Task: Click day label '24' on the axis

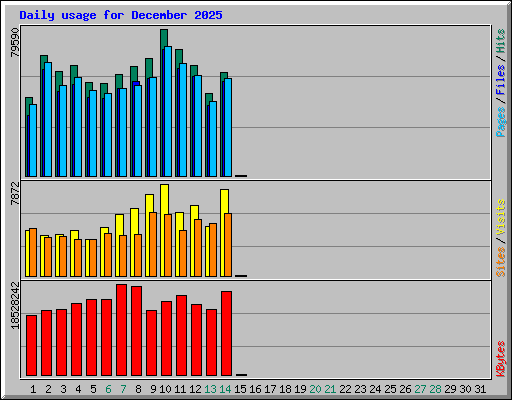Action: pyautogui.click(x=375, y=389)
